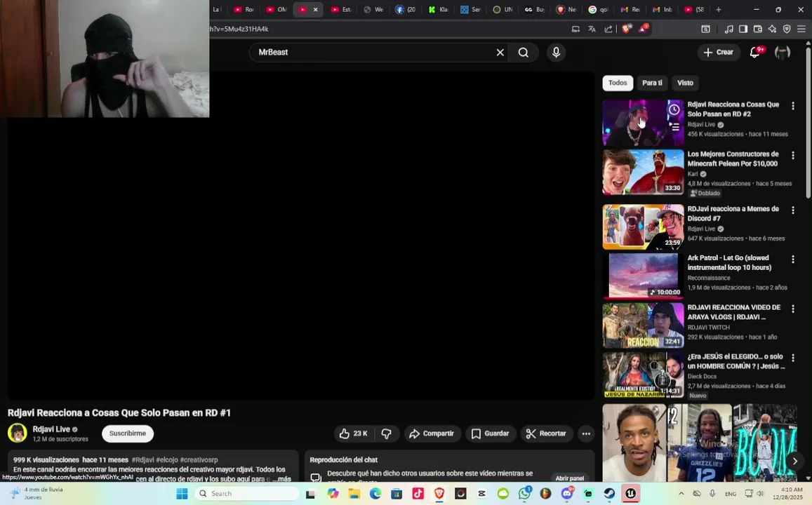Open Brave Rewards triangle icon

point(643,29)
